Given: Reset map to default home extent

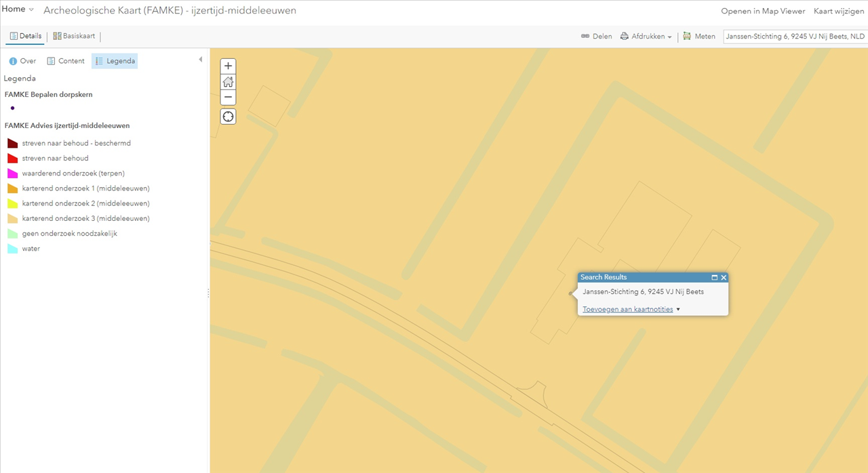Looking at the screenshot, I should click(x=229, y=82).
